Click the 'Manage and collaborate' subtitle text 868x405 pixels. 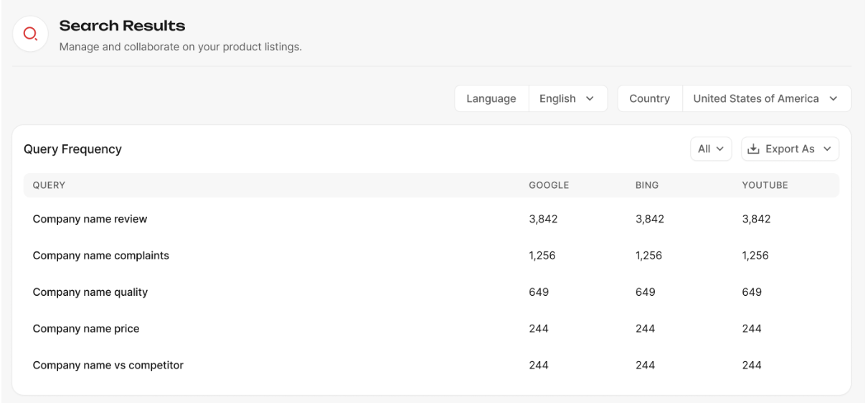click(180, 48)
